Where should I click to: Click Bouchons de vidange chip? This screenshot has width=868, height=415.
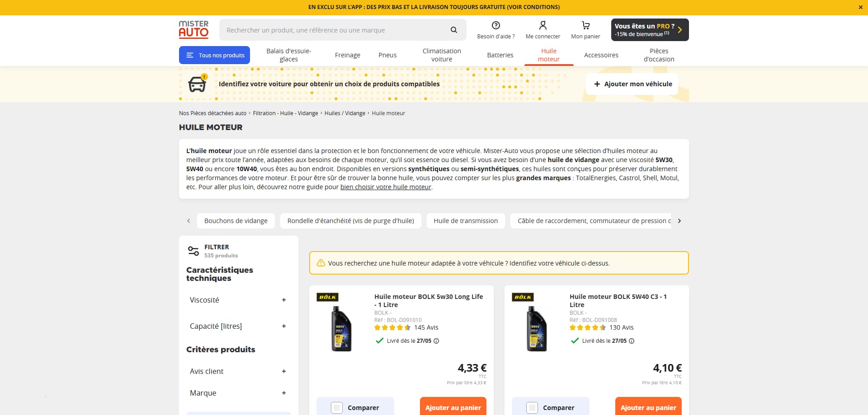236,221
